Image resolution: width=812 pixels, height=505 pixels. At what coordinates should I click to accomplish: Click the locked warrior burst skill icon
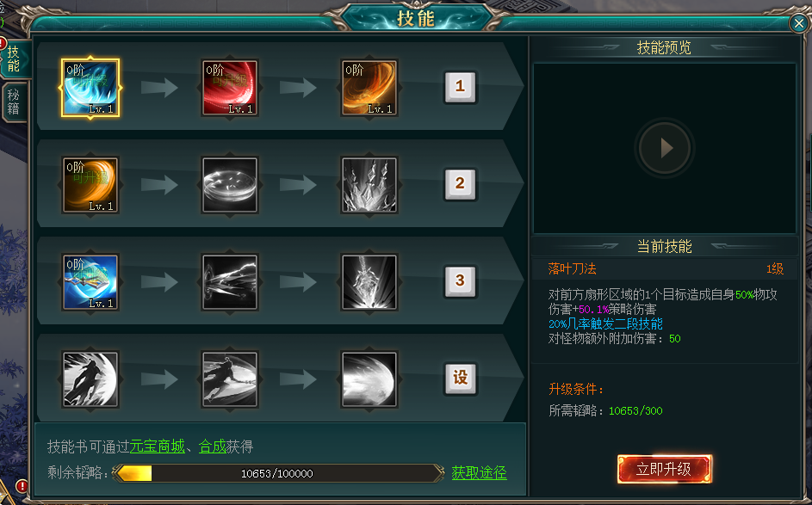369,282
